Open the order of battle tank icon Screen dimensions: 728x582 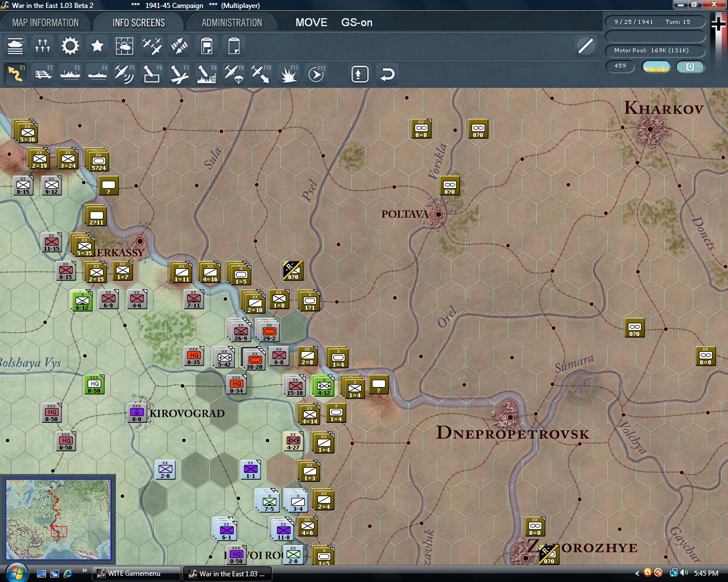click(15, 45)
